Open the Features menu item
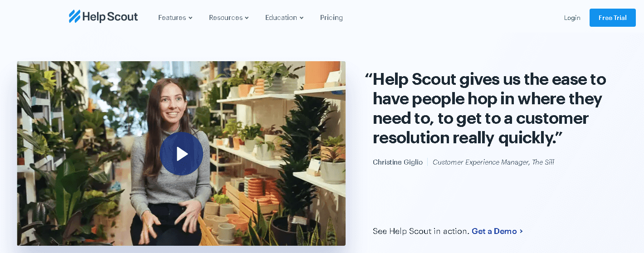This screenshot has height=253, width=644. click(x=172, y=18)
